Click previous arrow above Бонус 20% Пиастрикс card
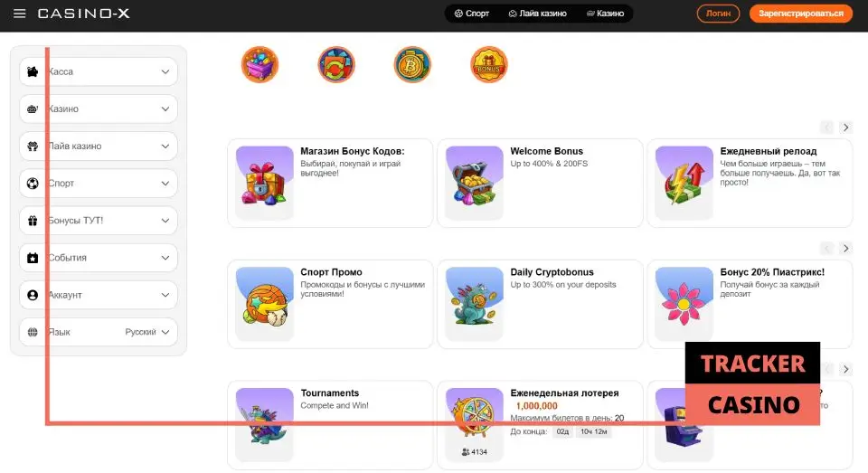 pyautogui.click(x=826, y=248)
